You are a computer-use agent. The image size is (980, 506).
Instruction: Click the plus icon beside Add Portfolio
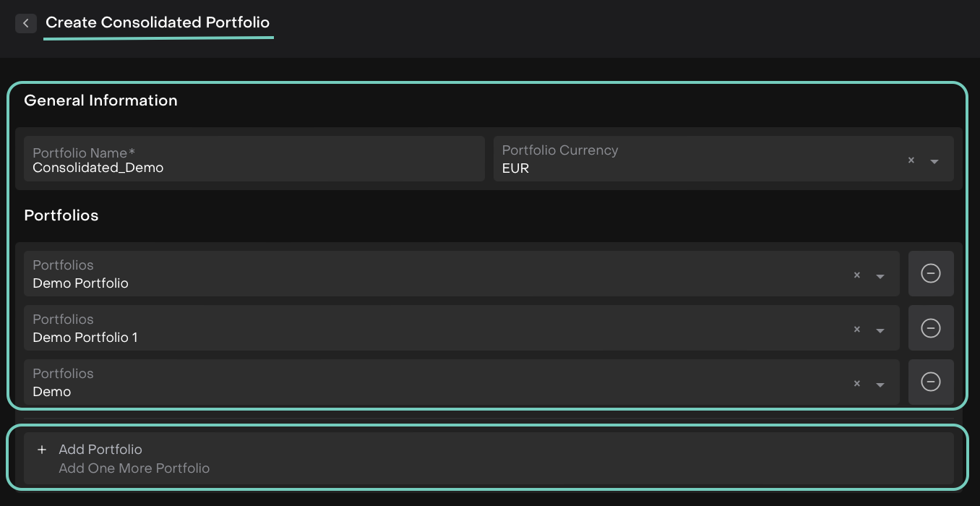click(x=42, y=450)
